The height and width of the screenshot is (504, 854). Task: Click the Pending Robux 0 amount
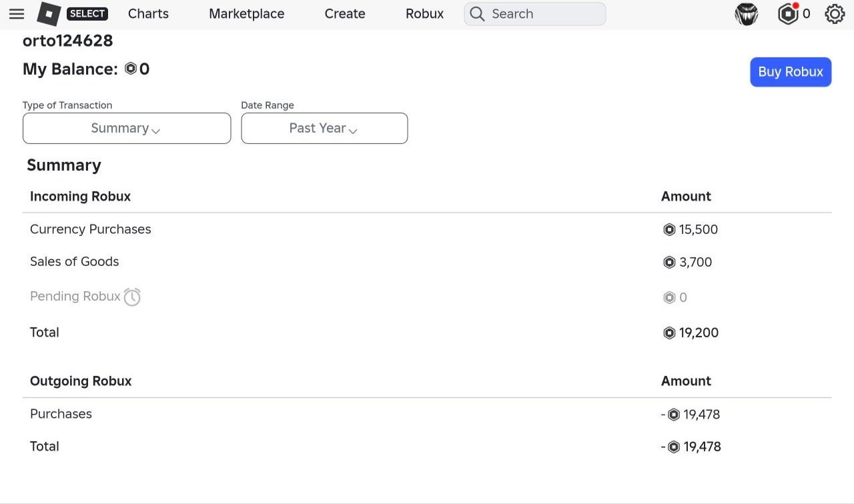683,298
